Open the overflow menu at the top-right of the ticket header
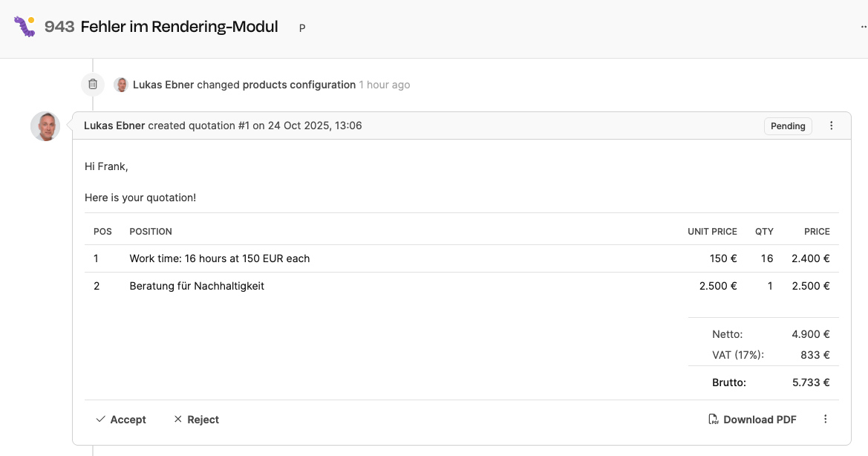Viewport: 868px width, 456px height. [x=864, y=27]
